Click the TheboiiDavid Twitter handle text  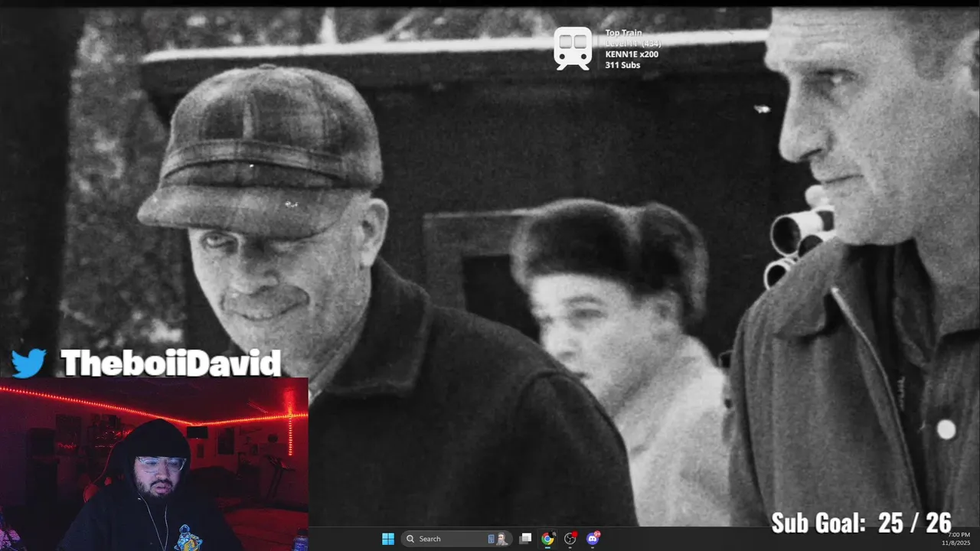[x=171, y=363]
